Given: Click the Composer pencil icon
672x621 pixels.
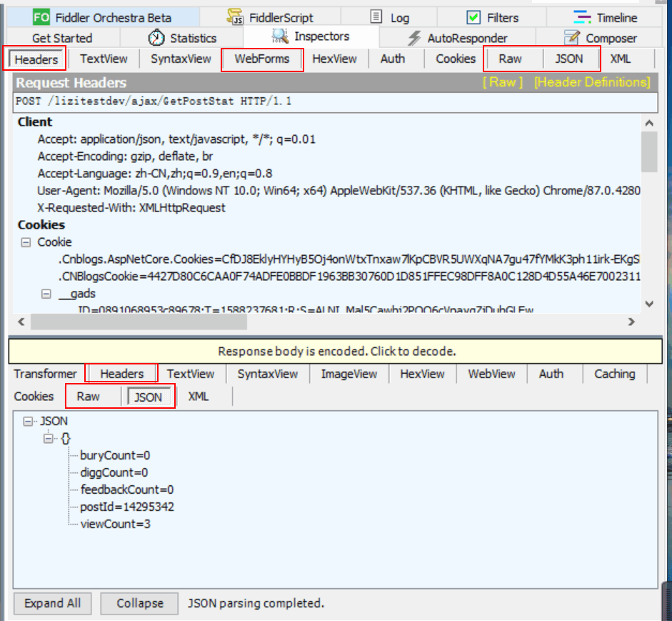Looking at the screenshot, I should pyautogui.click(x=572, y=38).
